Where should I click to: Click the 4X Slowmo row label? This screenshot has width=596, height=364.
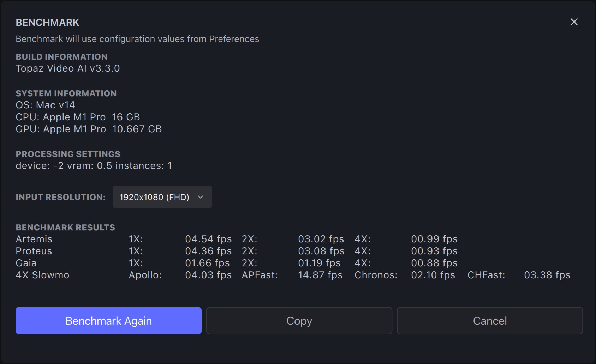[x=42, y=275]
